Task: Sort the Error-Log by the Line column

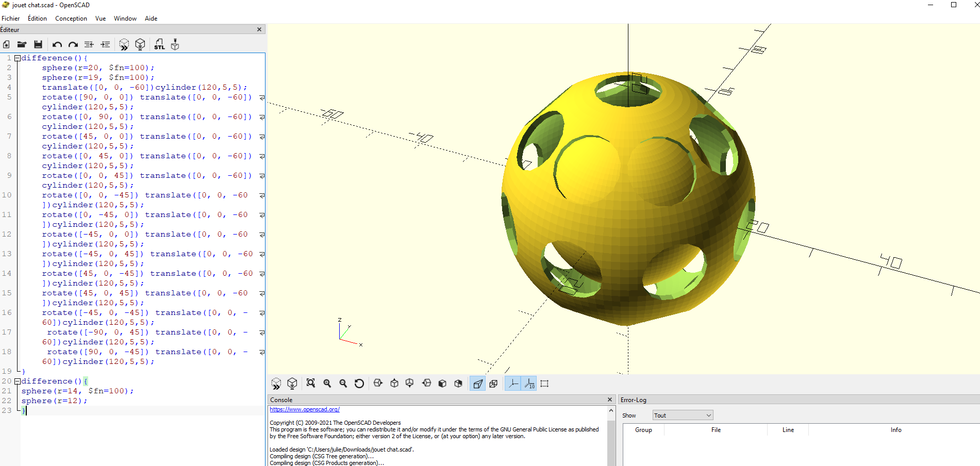Action: tap(788, 430)
